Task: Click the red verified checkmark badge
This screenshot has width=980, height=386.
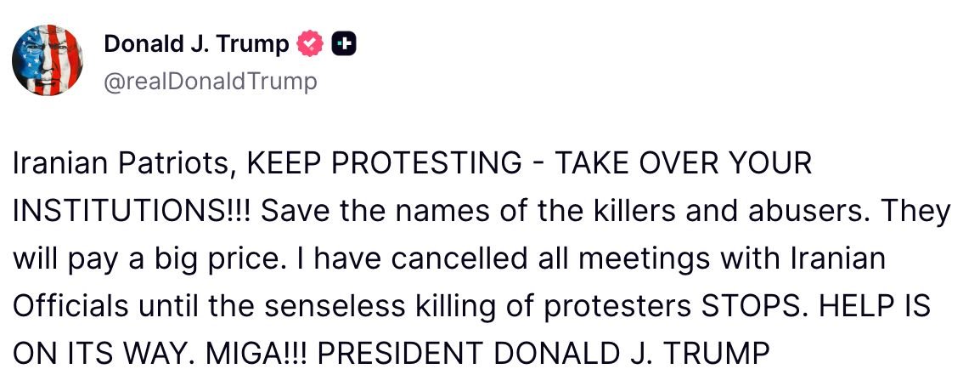Action: (309, 44)
